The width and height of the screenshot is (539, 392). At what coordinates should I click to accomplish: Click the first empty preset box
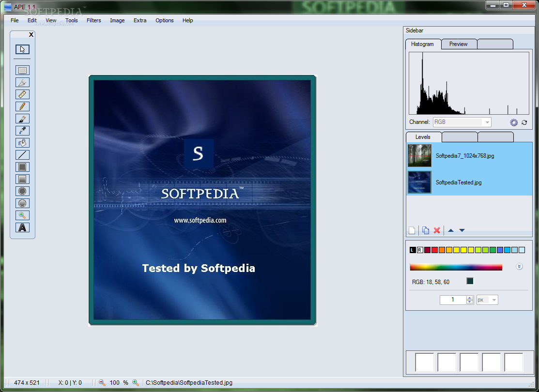point(425,362)
